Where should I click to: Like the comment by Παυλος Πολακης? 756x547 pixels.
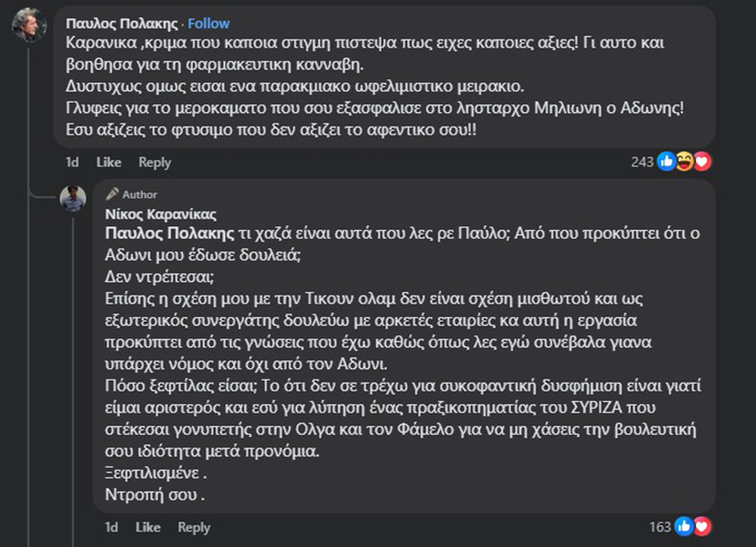tap(108, 162)
